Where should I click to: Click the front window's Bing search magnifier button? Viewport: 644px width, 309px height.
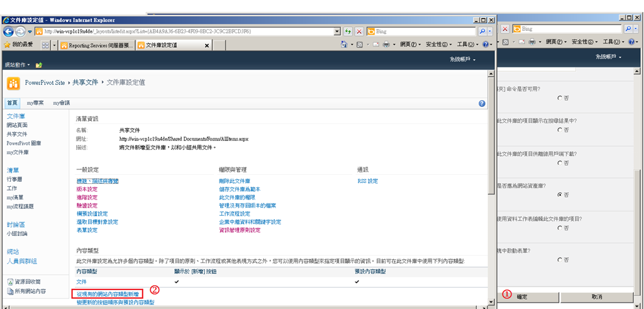[x=481, y=31]
